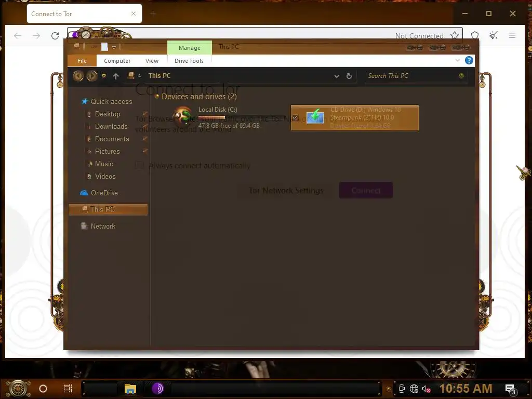Open Tor Browser from taskbar
The image size is (532, 399).
pyautogui.click(x=157, y=389)
